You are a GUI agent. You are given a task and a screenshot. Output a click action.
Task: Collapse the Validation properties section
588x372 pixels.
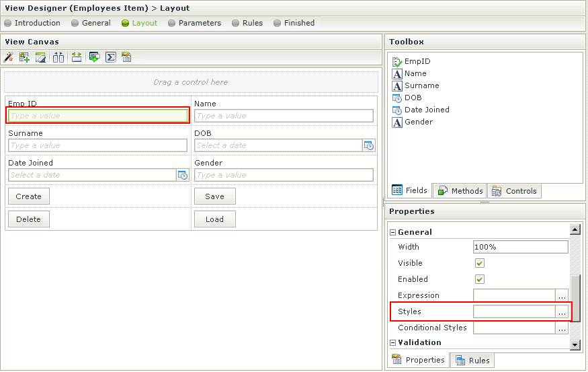pyautogui.click(x=393, y=342)
